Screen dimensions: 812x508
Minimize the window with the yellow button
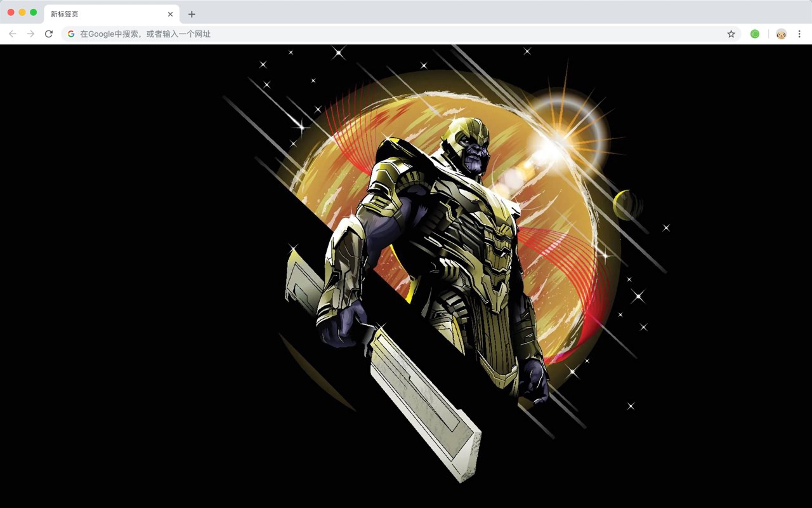(x=22, y=12)
